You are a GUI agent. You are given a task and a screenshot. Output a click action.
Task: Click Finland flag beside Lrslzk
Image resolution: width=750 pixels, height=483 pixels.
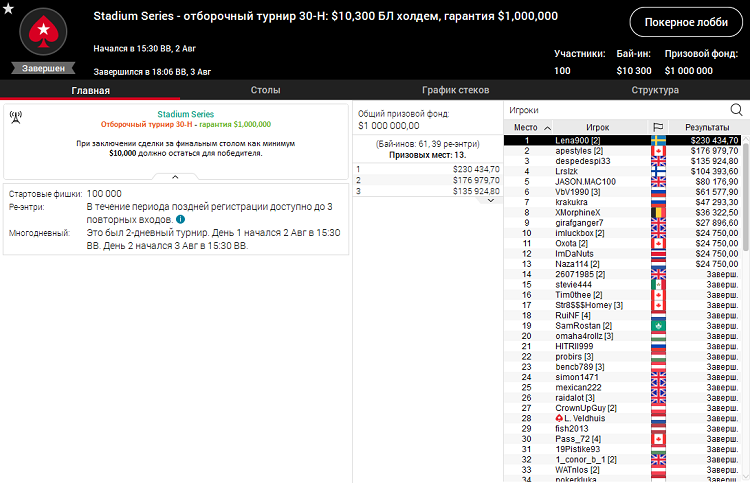(658, 171)
